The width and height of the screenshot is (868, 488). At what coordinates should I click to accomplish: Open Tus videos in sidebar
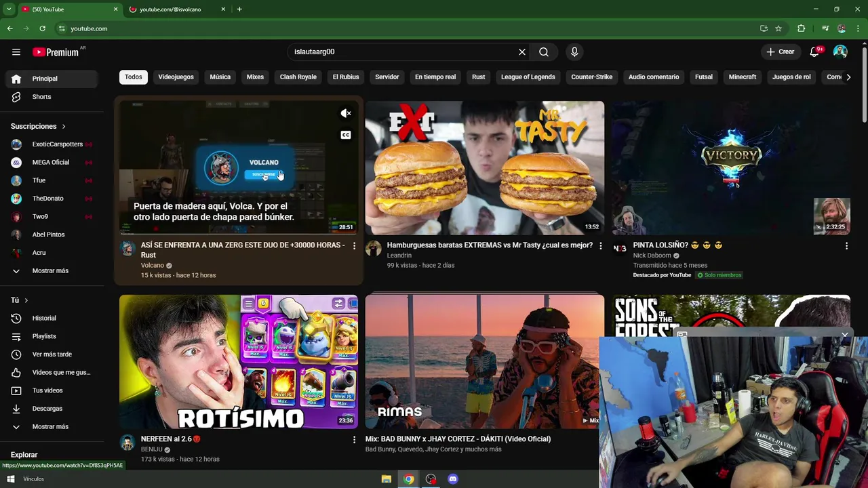coord(52,390)
